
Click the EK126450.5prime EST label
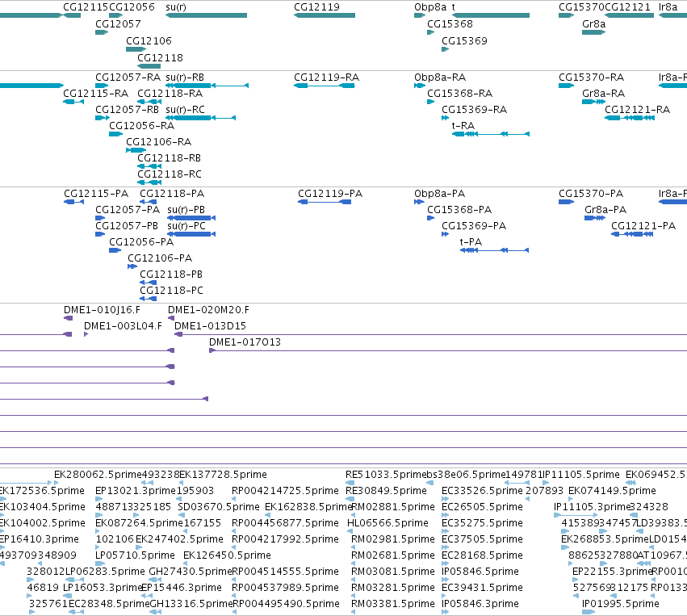(227, 555)
